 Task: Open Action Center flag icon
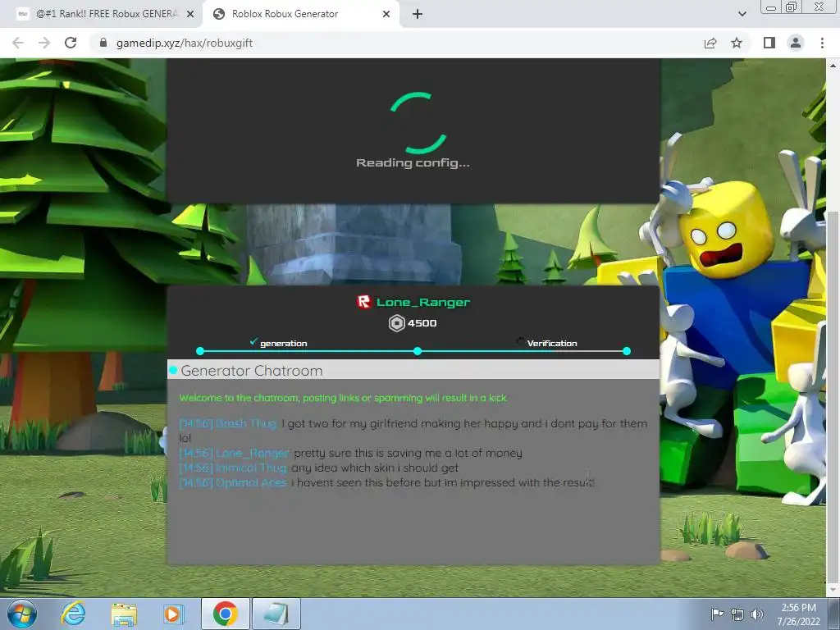tap(717, 614)
